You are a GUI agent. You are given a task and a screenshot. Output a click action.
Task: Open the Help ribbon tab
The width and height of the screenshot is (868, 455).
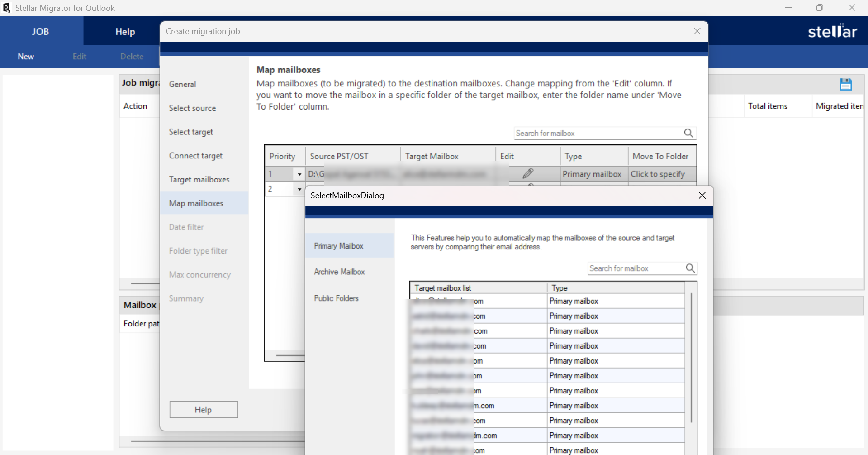click(125, 31)
